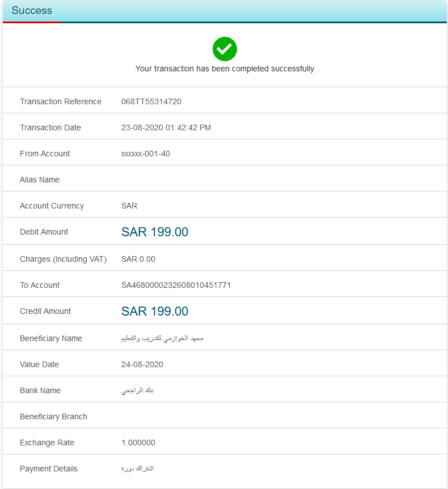Click the Alias Name label

40,180
